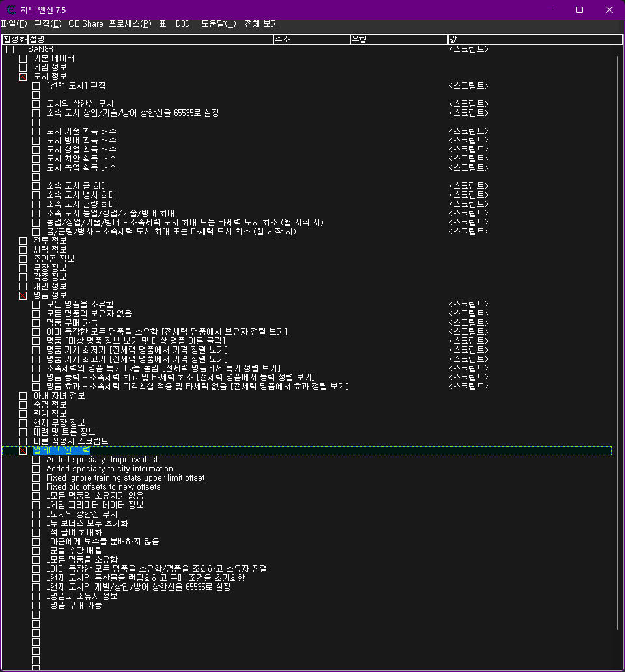Click the 전체 보기 menu item

tap(261, 24)
